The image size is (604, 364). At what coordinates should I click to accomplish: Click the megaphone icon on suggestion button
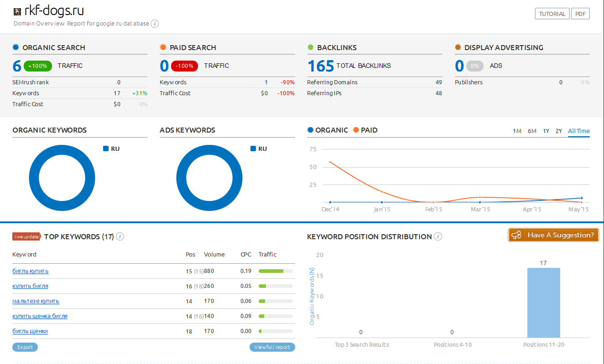pyautogui.click(x=516, y=235)
